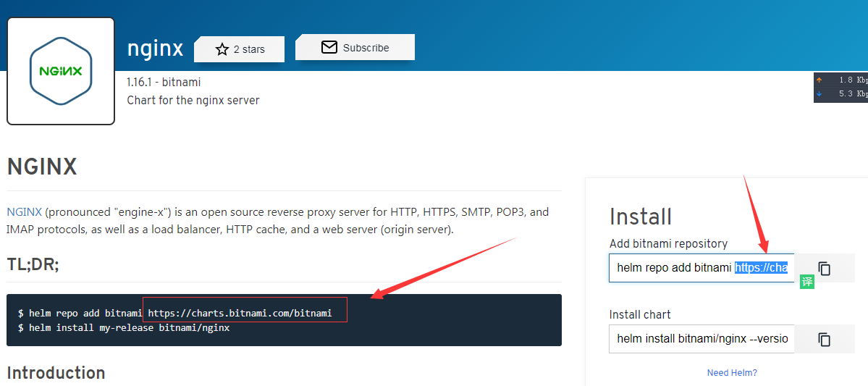The image size is (868, 386).
Task: Subscribe to nginx chart updates
Action: point(355,48)
